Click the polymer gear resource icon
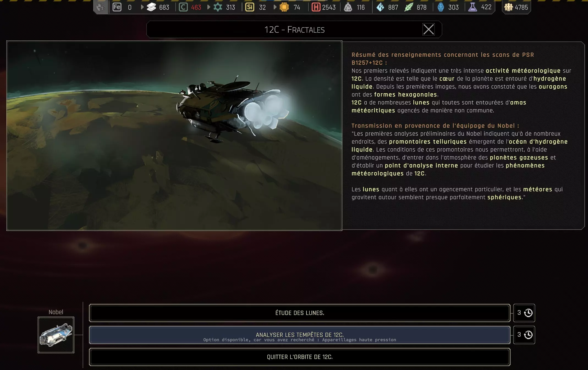This screenshot has width=588, height=370. (x=218, y=7)
